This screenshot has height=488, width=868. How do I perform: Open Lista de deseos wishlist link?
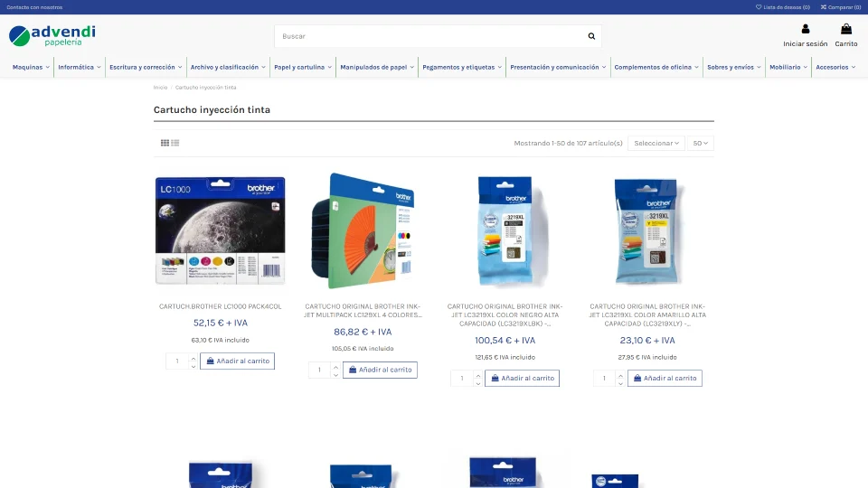pyautogui.click(x=783, y=7)
